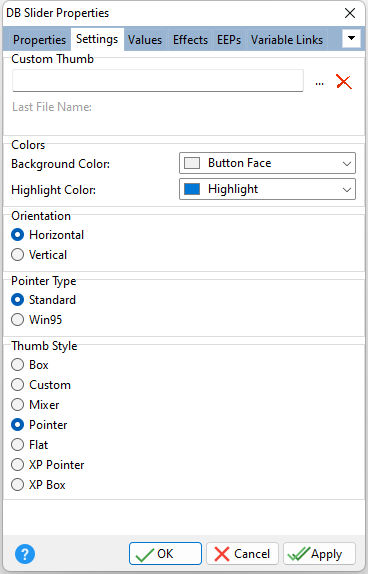
Task: Switch to the Settings tab
Action: tap(97, 39)
